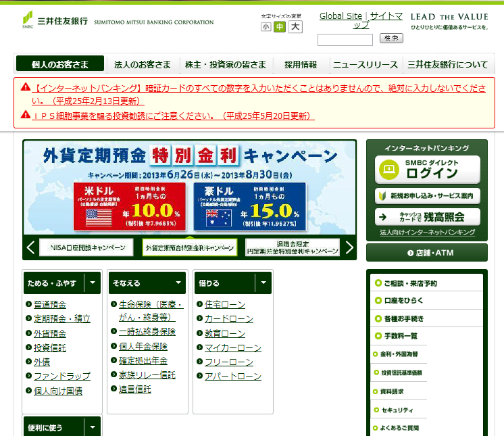
Task: Click the SMBC logo icon
Action: (x=28, y=20)
